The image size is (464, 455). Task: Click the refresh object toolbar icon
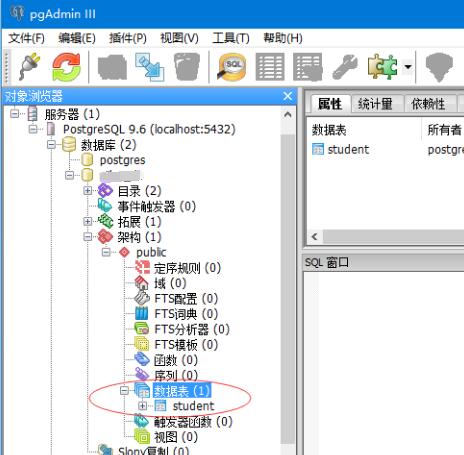tap(66, 67)
